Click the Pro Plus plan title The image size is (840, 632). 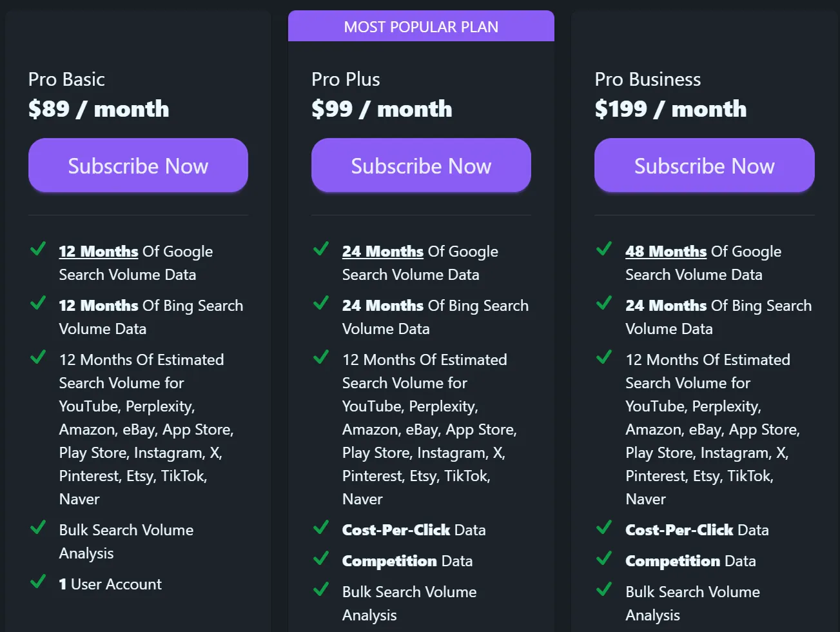tap(346, 79)
